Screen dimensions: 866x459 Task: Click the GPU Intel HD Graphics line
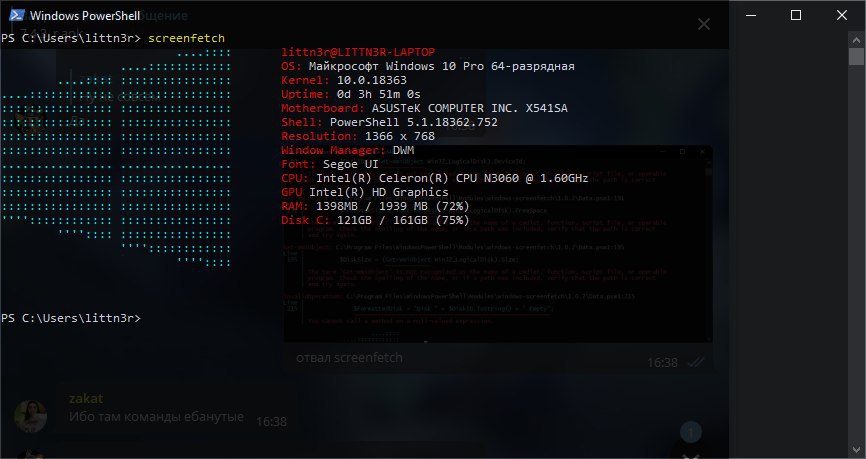(x=365, y=192)
